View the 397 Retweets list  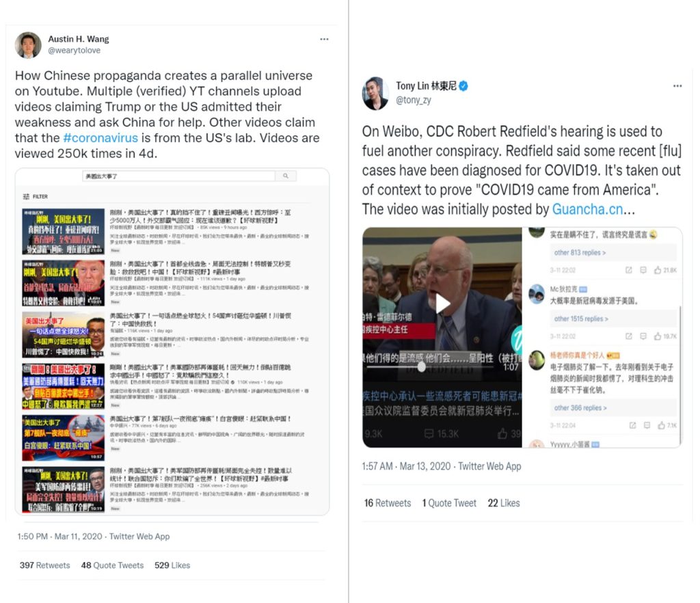[44, 565]
